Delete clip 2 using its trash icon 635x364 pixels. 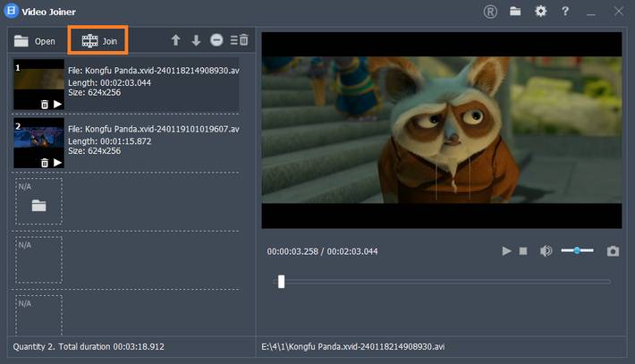click(45, 163)
